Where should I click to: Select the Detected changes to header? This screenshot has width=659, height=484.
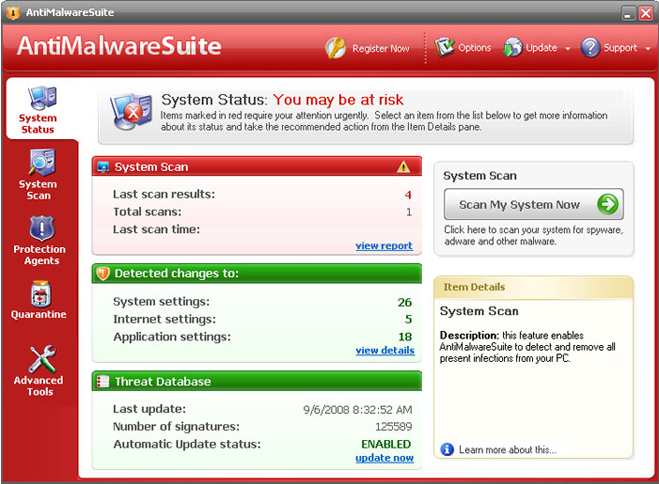[257, 274]
